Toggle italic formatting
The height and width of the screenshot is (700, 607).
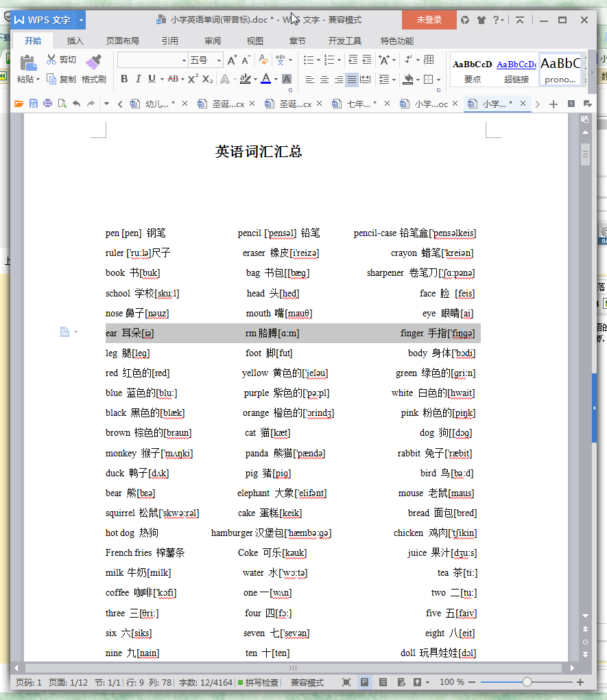[138, 79]
